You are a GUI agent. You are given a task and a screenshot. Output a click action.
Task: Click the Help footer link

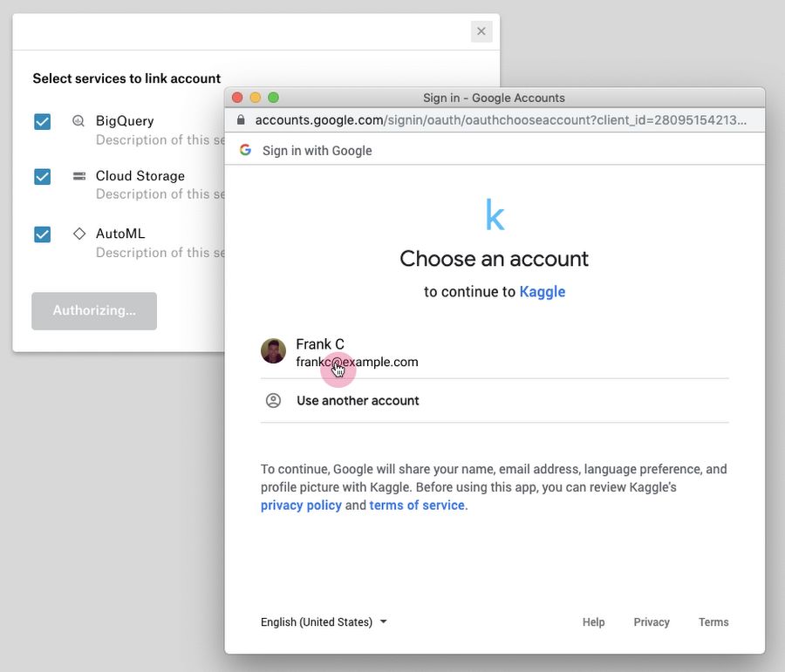pyautogui.click(x=593, y=622)
